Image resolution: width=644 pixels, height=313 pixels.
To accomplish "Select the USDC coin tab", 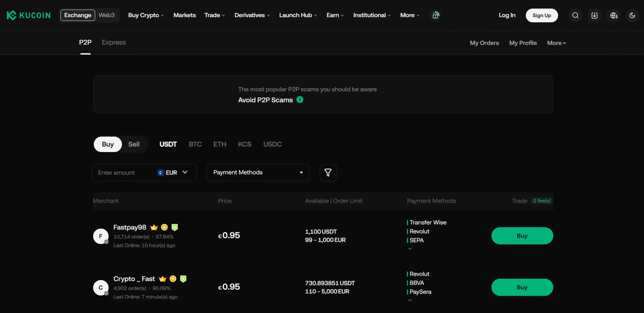I will pyautogui.click(x=272, y=144).
